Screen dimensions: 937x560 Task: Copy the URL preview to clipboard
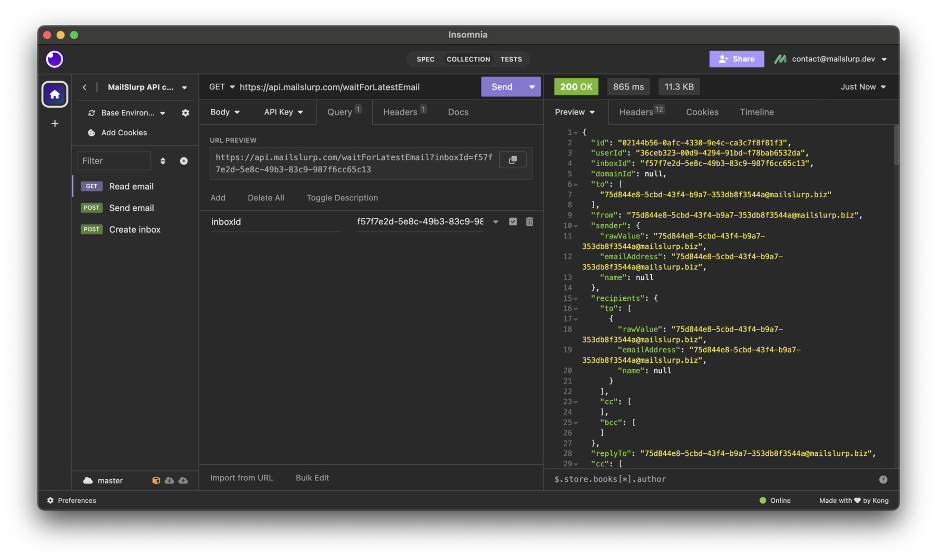click(513, 160)
